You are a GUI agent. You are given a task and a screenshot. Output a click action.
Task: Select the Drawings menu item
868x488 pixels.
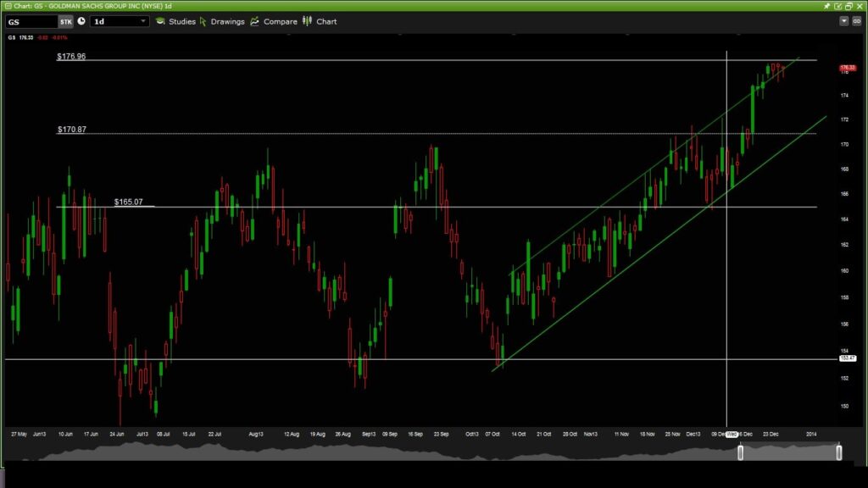point(227,21)
